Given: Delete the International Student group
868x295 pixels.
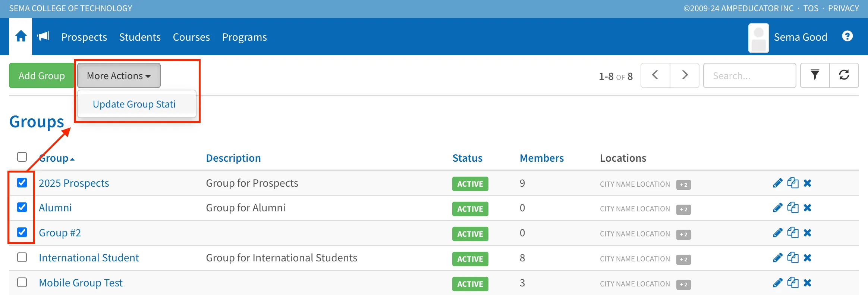Looking at the screenshot, I should [808, 258].
